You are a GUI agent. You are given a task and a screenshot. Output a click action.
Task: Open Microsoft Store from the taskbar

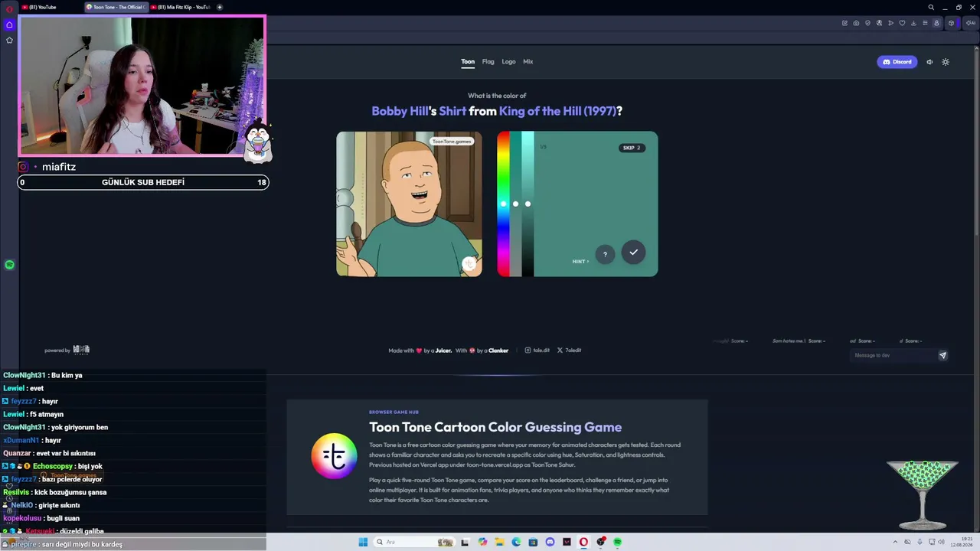pyautogui.click(x=533, y=542)
